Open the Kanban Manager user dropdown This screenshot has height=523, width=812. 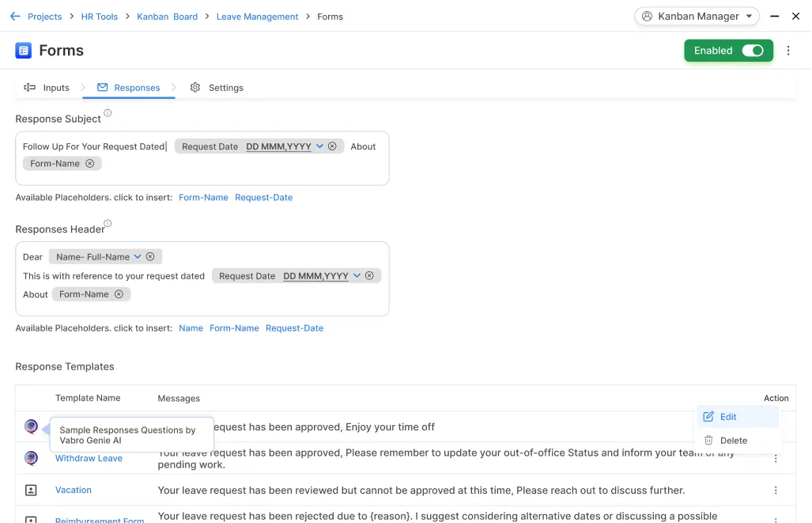click(697, 17)
